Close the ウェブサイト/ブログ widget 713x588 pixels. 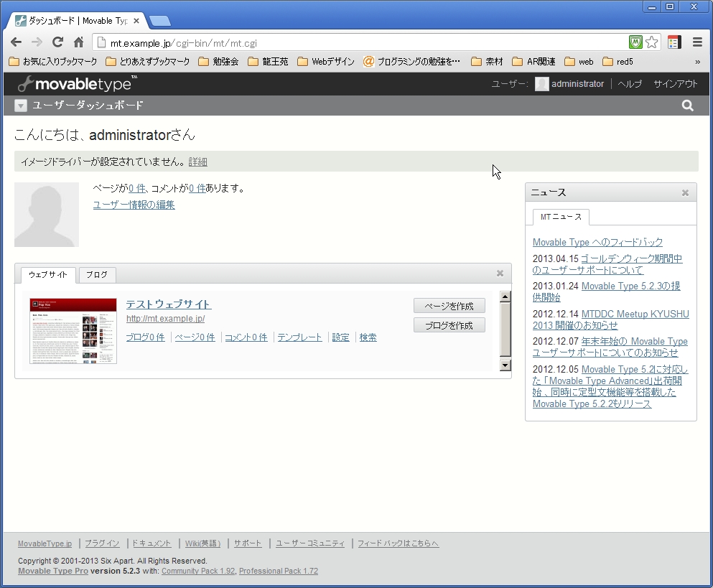pos(500,274)
